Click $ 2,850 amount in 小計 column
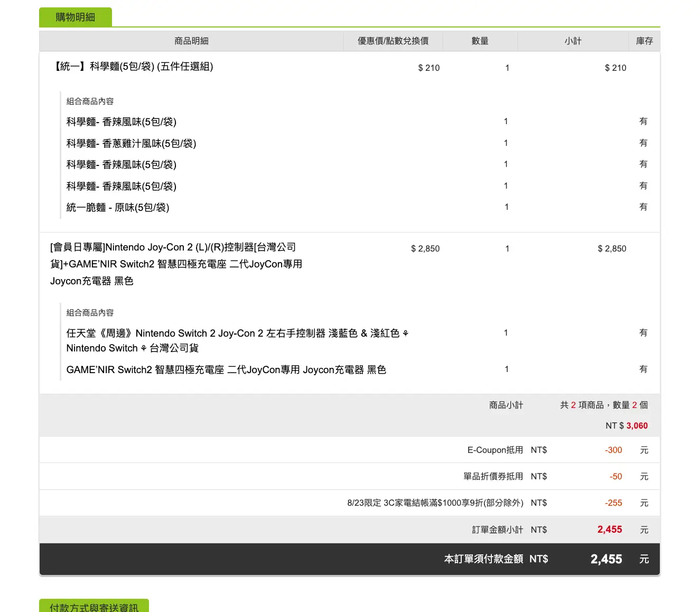 click(612, 248)
